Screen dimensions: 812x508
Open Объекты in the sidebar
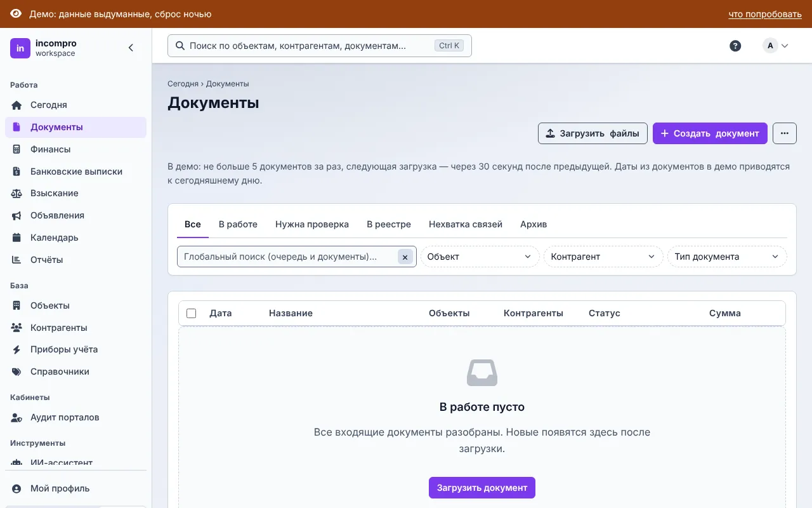pos(75,305)
